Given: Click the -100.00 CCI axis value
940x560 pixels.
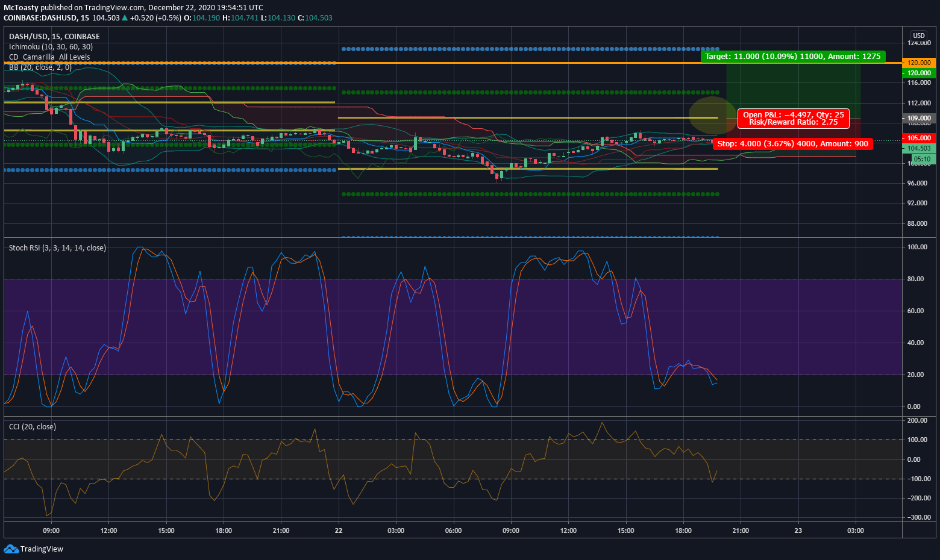Looking at the screenshot, I should point(919,479).
